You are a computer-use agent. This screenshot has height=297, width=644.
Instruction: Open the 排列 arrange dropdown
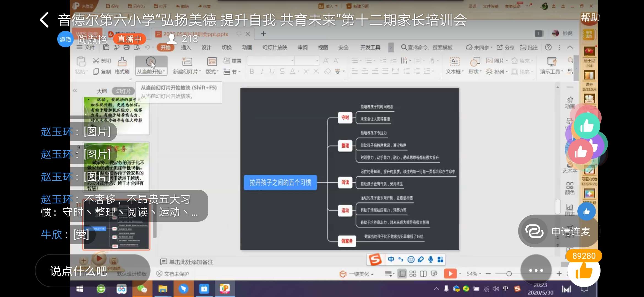pyautogui.click(x=497, y=72)
